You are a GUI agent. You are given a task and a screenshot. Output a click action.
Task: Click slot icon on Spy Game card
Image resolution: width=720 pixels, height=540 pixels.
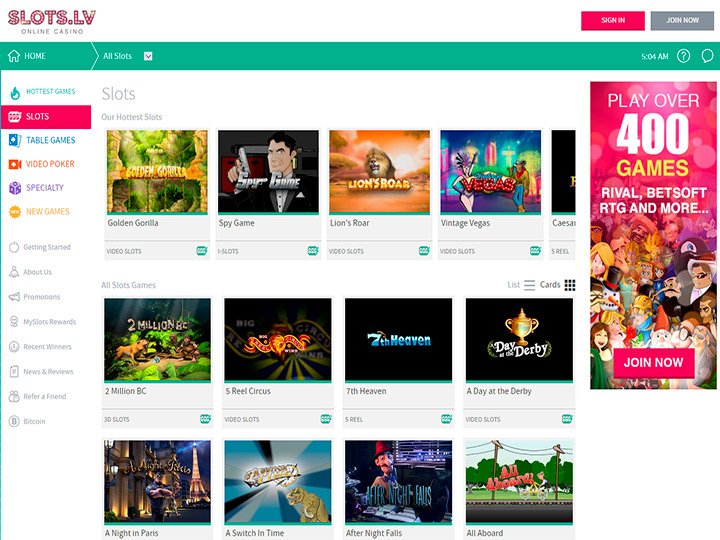point(313,251)
